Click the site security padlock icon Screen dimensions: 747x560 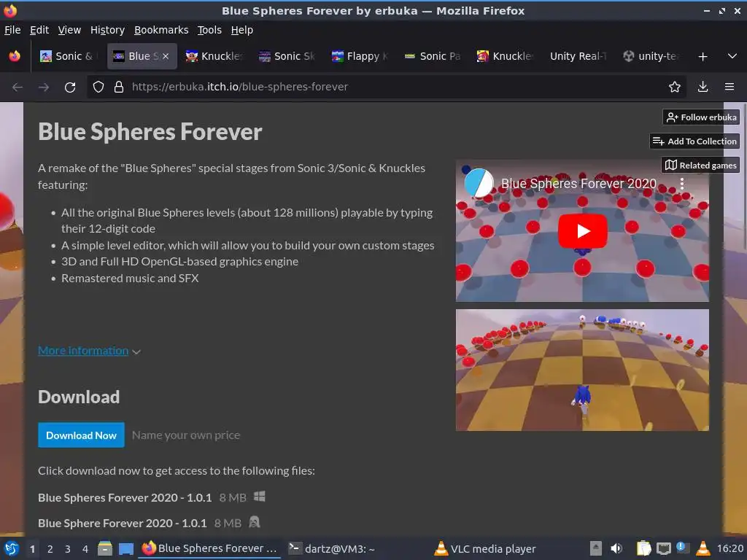(119, 87)
